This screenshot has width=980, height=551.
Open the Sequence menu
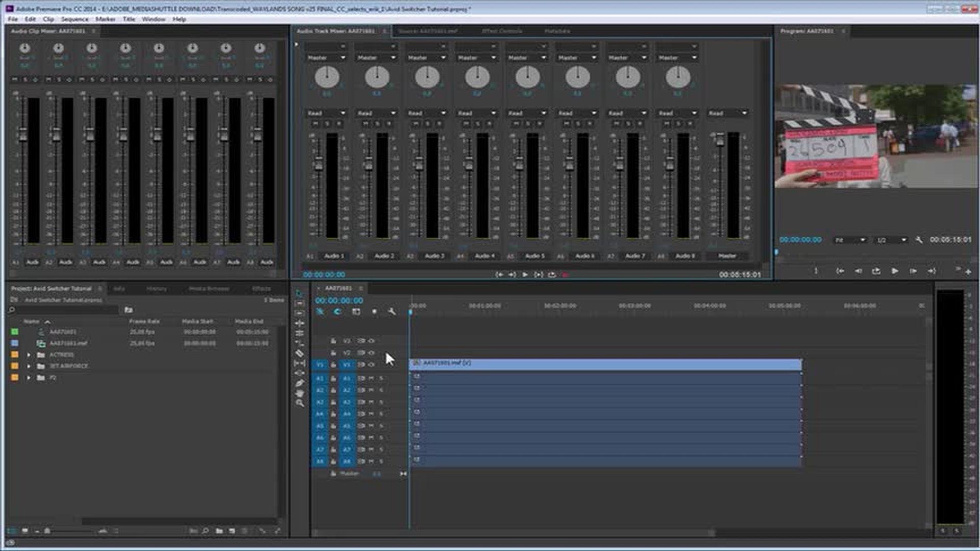tap(75, 19)
